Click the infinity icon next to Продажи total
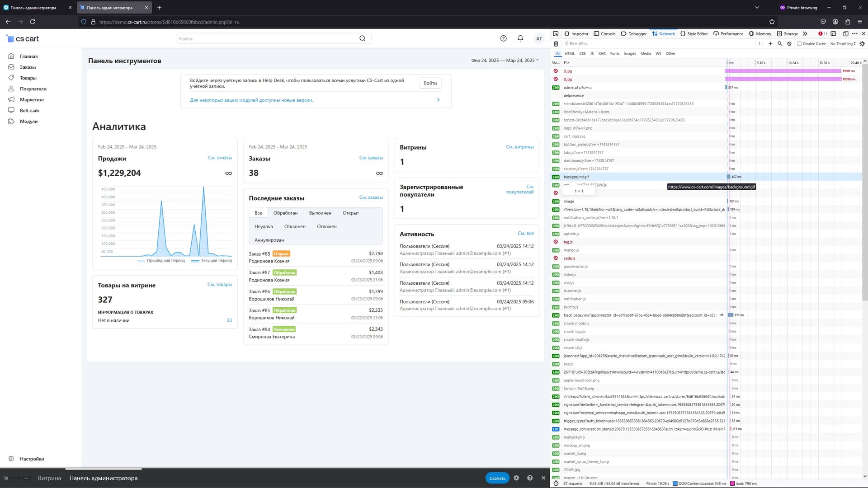This screenshot has width=868, height=488. (229, 174)
